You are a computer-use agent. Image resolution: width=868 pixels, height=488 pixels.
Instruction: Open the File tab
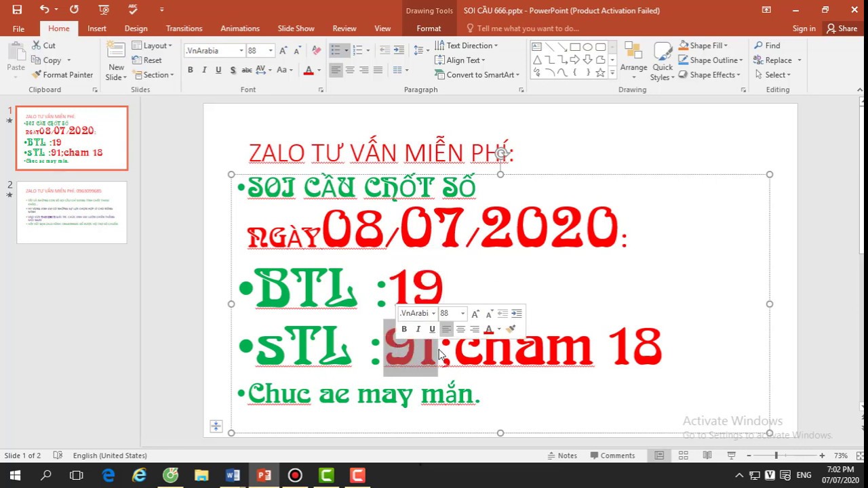pos(18,28)
